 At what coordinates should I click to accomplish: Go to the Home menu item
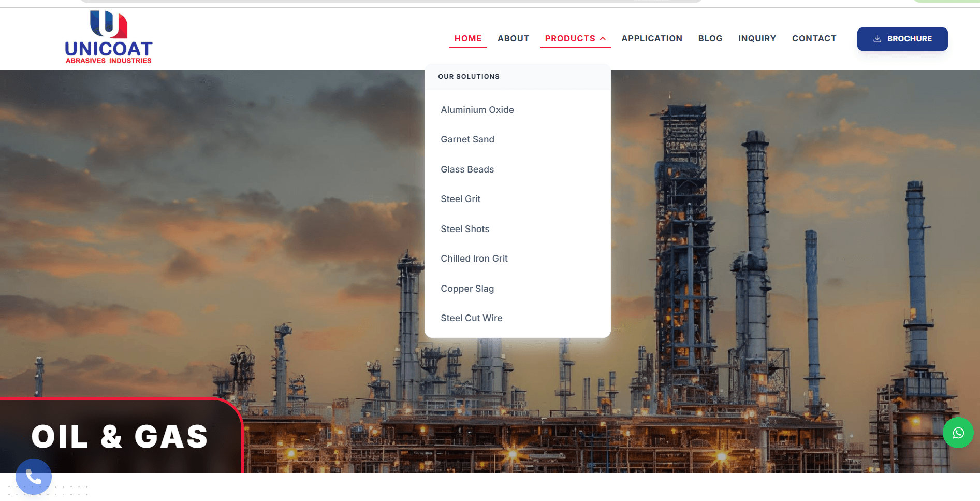coord(467,39)
